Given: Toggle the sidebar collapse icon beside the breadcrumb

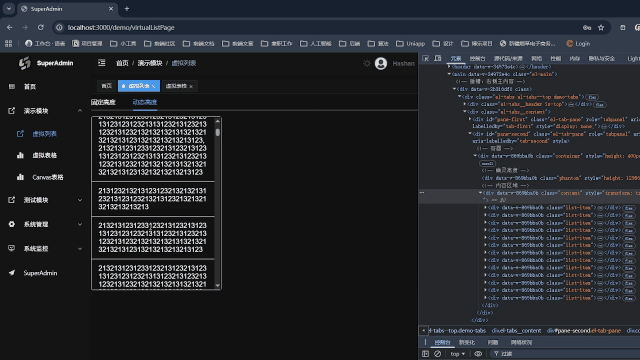Looking at the screenshot, I should click(102, 62).
